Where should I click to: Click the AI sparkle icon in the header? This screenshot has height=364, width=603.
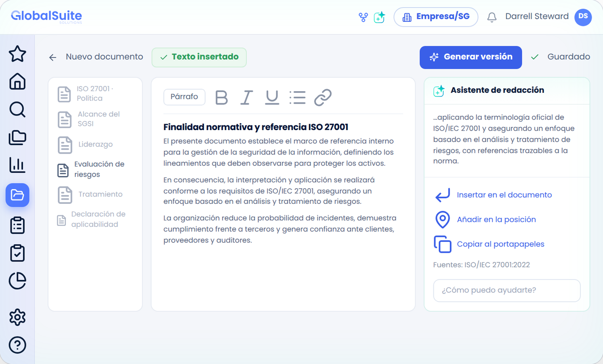(379, 17)
